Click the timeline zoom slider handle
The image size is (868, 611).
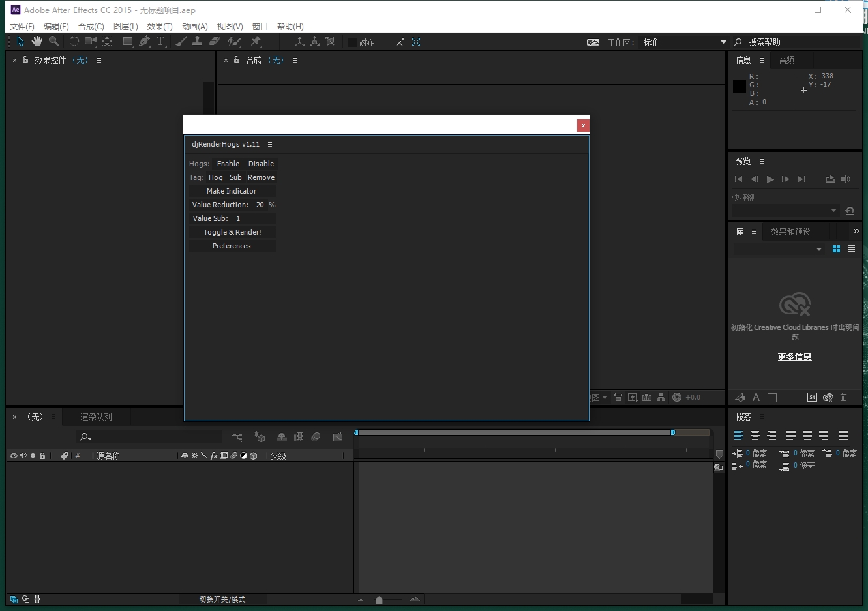[x=379, y=600]
